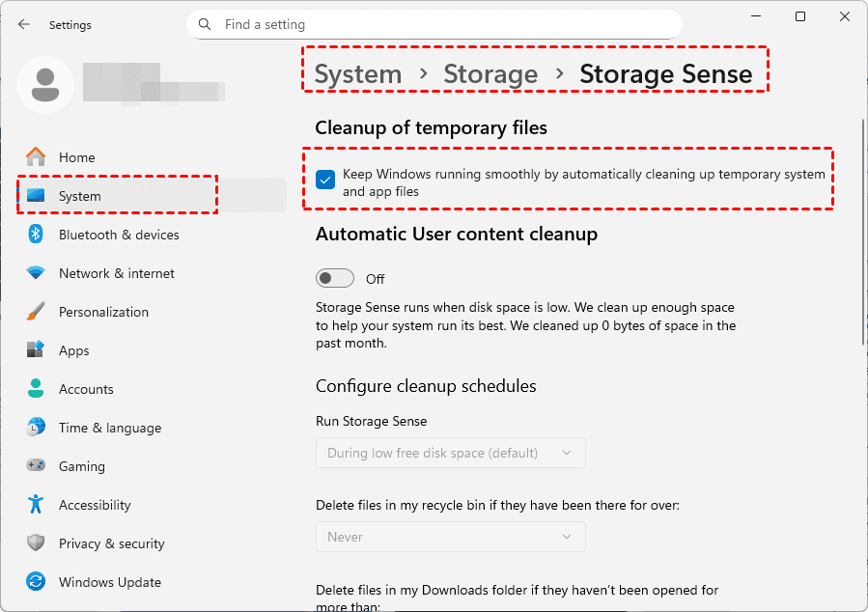Turn on Automatic User content cleanup
Viewport: 868px width, 612px height.
tap(335, 279)
